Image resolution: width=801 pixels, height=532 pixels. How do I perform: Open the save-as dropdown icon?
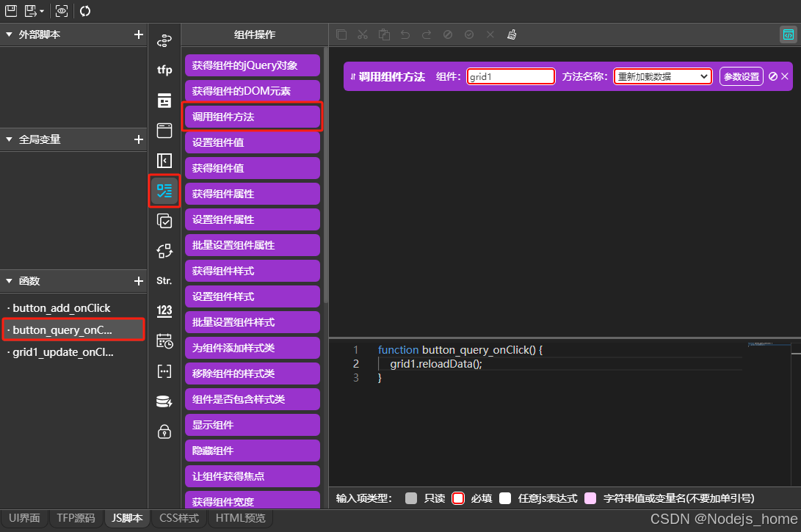point(34,11)
